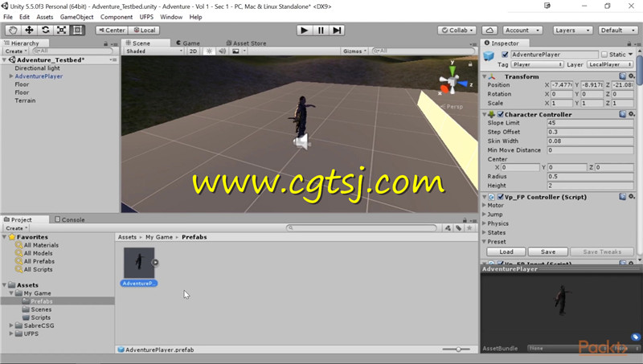The image size is (643, 364).
Task: Expand the SabreCSG folder
Action: [11, 325]
